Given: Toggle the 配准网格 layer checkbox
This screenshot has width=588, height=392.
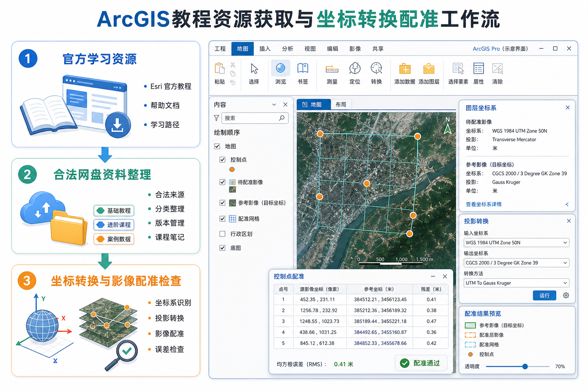Looking at the screenshot, I should click(222, 219).
